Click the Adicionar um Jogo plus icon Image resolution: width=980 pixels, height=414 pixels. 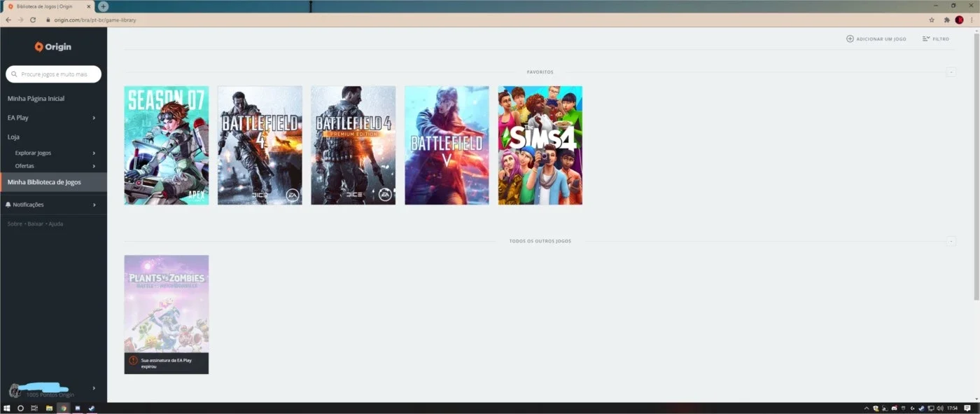pyautogui.click(x=850, y=39)
